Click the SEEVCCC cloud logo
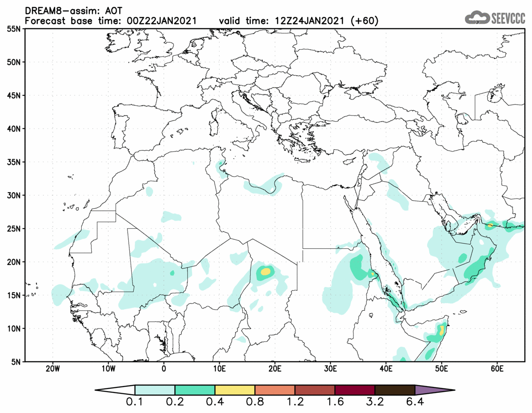The width and height of the screenshot is (532, 413). (495, 17)
